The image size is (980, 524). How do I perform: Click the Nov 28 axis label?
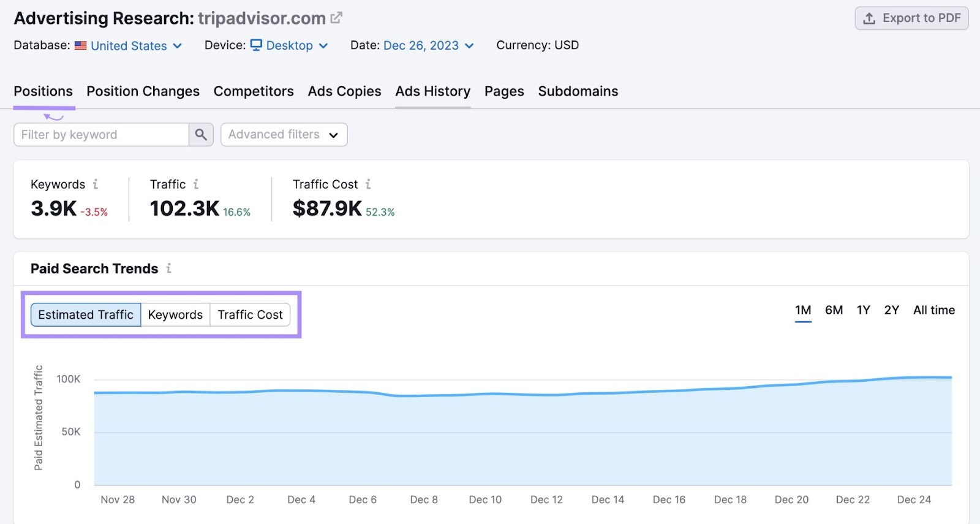tap(118, 499)
